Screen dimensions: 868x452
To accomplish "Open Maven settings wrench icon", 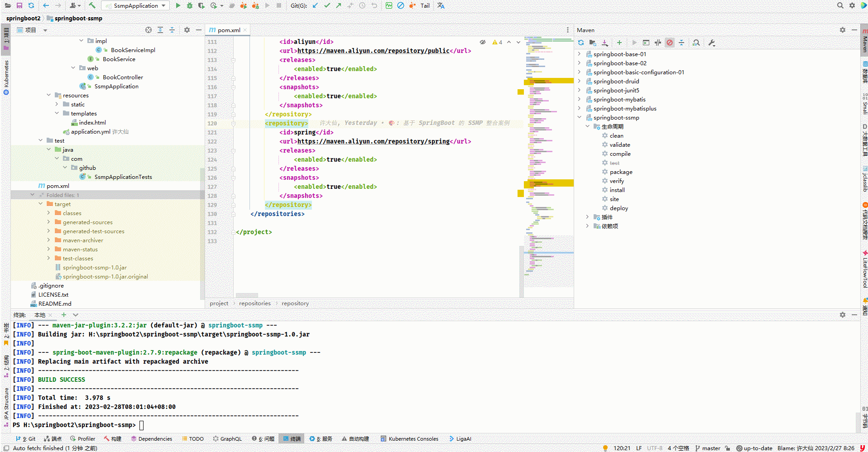I will pos(711,43).
